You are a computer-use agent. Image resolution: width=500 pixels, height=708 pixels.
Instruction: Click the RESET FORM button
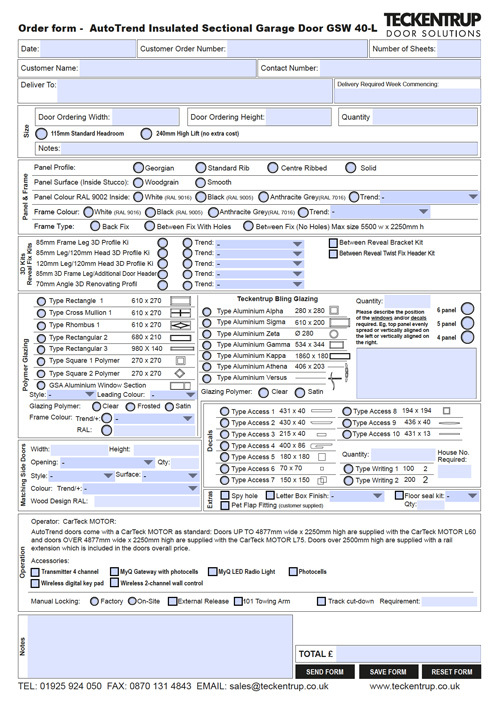pyautogui.click(x=452, y=672)
